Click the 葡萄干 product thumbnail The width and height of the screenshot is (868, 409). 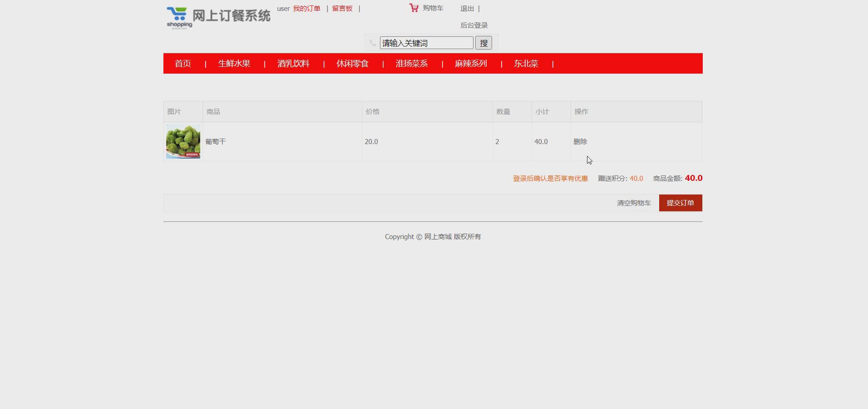[182, 141]
